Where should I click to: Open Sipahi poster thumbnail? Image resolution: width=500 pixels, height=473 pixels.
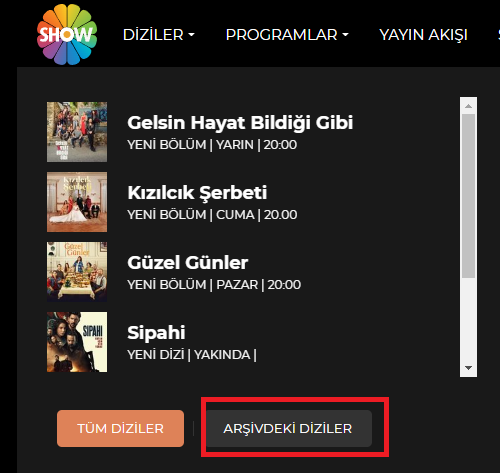[x=77, y=342]
